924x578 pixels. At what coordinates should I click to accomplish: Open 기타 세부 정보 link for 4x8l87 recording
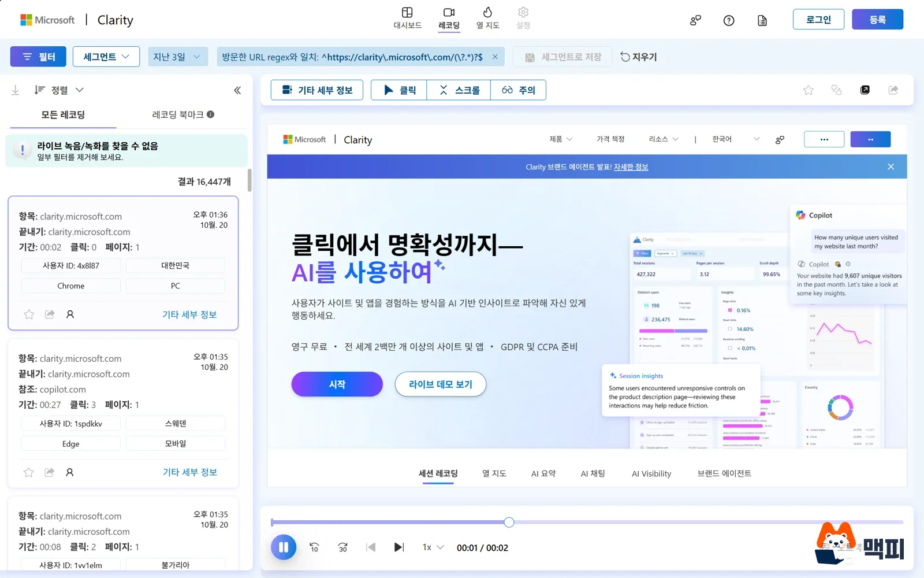pyautogui.click(x=189, y=314)
